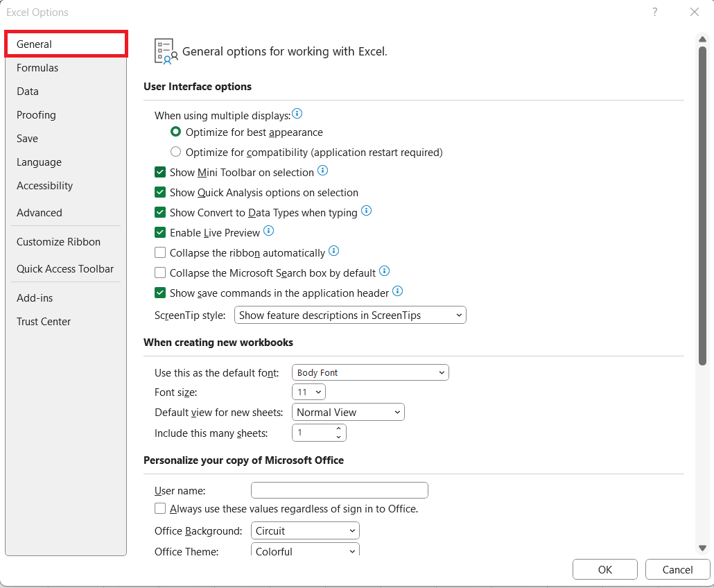The width and height of the screenshot is (714, 588).
Task: Click info icon beside Show Mini Toolbar option
Action: tap(322, 171)
